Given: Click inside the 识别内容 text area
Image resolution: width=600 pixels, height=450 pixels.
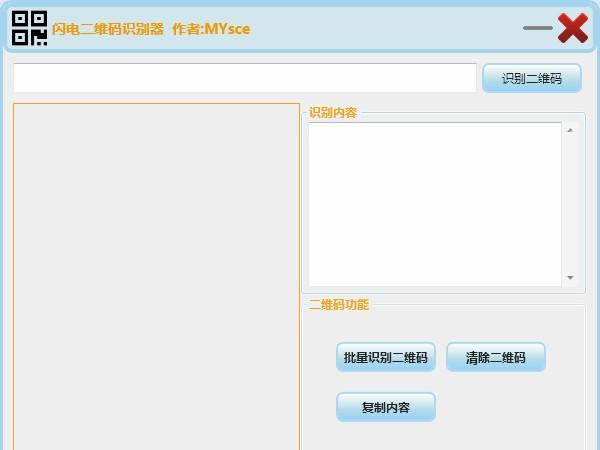Looking at the screenshot, I should [x=435, y=204].
